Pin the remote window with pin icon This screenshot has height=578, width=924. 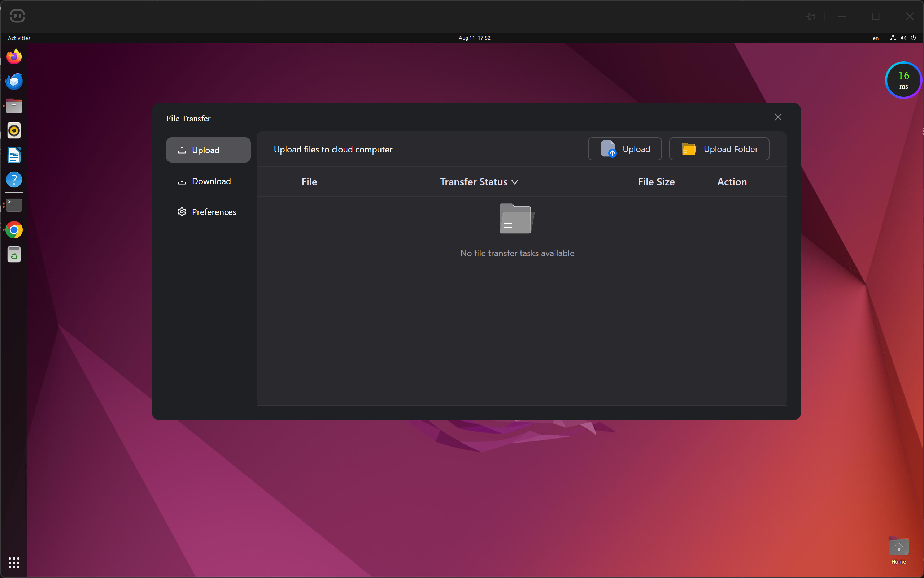pos(811,17)
